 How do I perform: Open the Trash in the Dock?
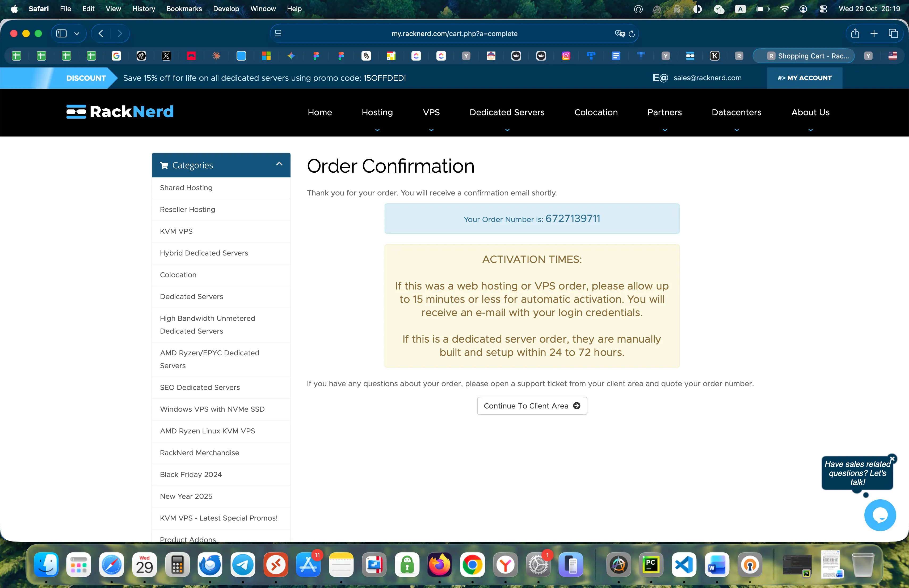(863, 565)
